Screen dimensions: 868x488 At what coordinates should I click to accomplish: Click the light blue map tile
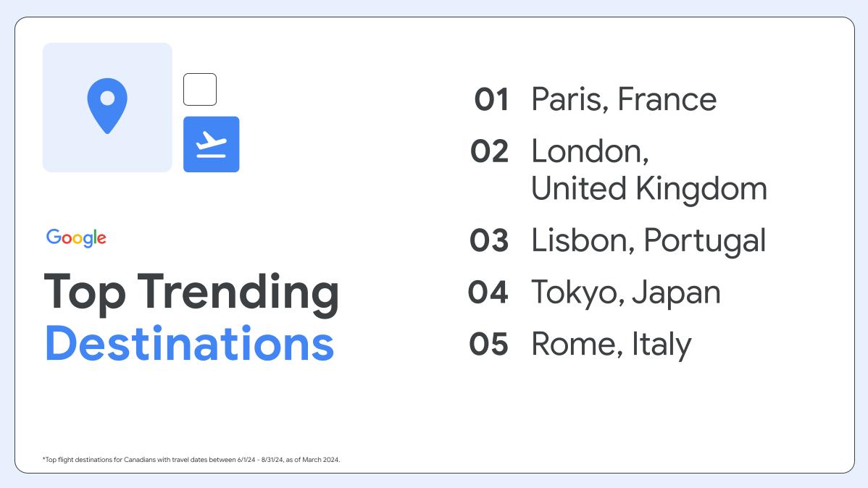(107, 107)
